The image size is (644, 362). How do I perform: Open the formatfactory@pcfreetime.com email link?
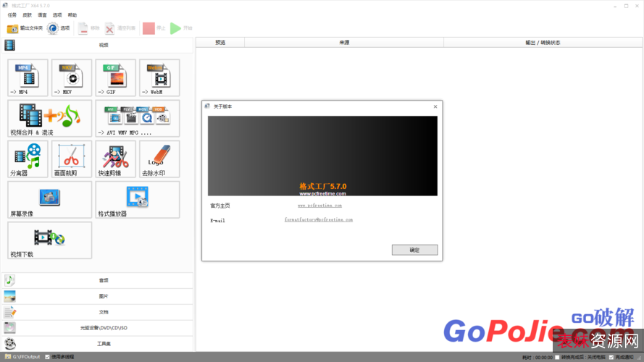[x=318, y=219]
